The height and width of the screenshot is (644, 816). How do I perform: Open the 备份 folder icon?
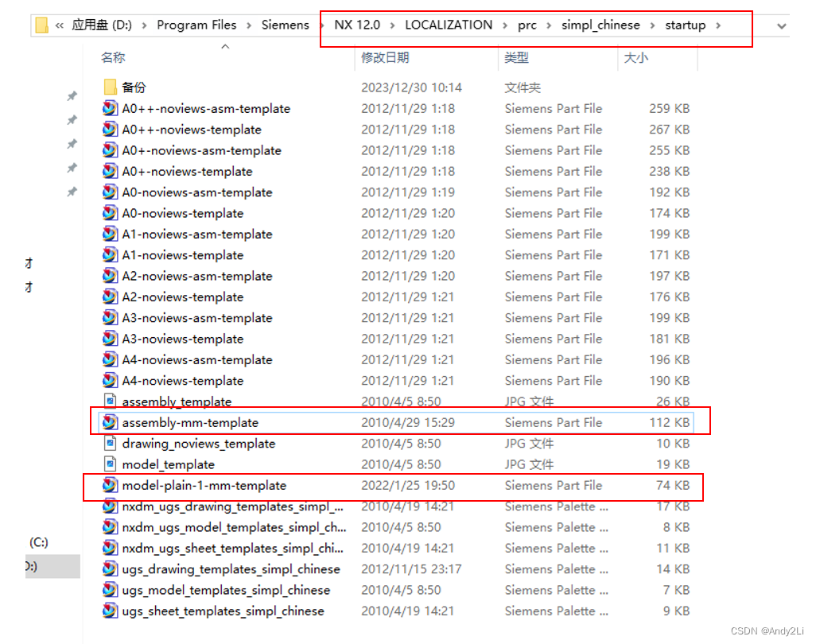pos(110,87)
